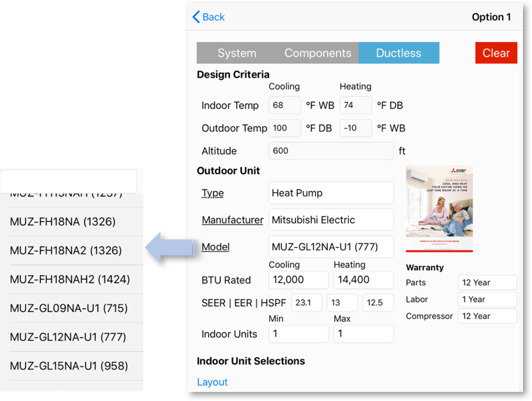
Task: Edit Compressor warranty 12 Year field
Action: 487,316
